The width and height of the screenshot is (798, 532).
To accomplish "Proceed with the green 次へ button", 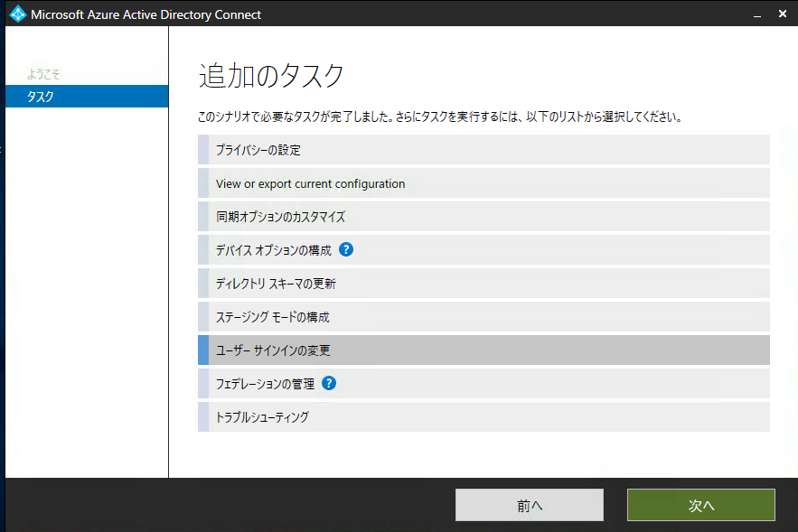I will tap(700, 505).
